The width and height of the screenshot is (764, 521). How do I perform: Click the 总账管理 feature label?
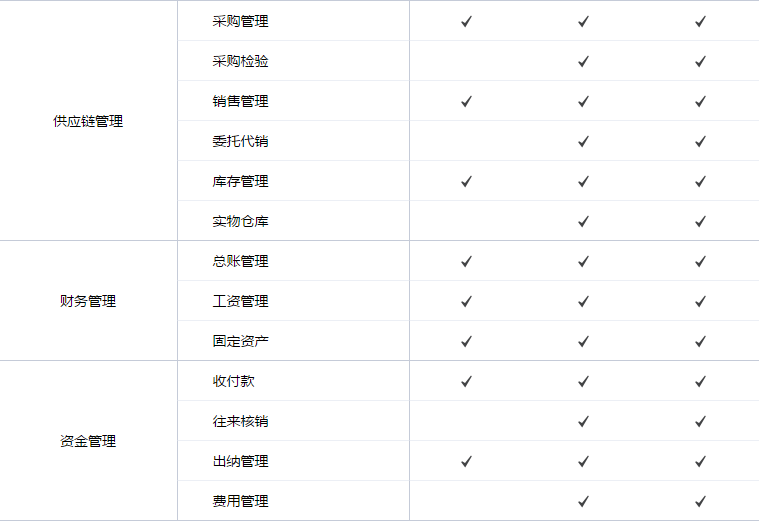(240, 261)
